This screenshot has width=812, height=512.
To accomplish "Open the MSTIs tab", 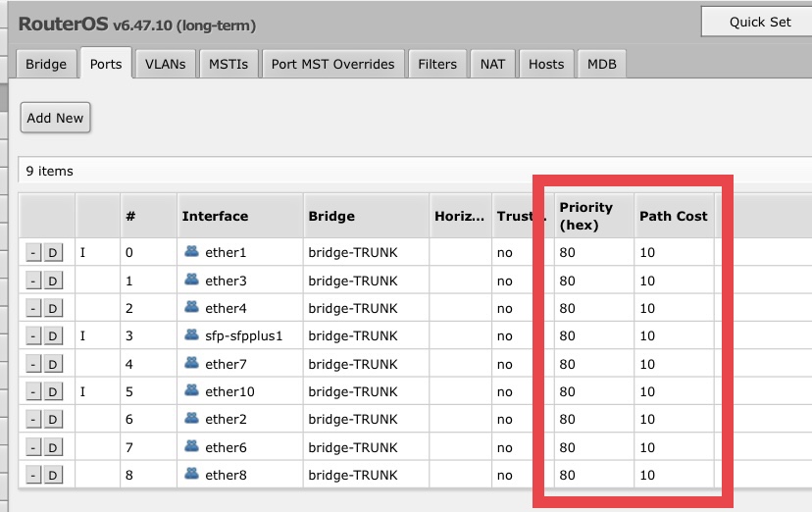I will 228,64.
